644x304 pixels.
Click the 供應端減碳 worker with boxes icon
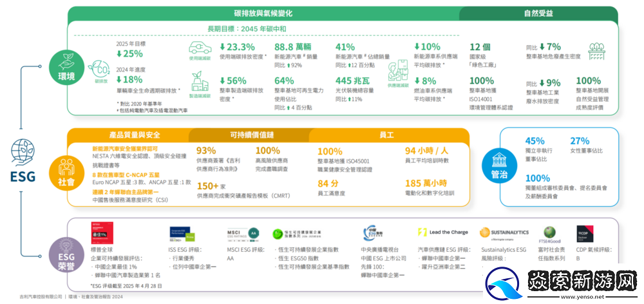tap(397, 73)
